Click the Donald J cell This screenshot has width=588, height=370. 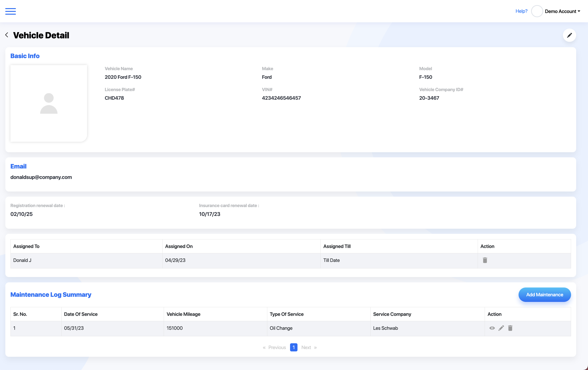pyautogui.click(x=86, y=261)
